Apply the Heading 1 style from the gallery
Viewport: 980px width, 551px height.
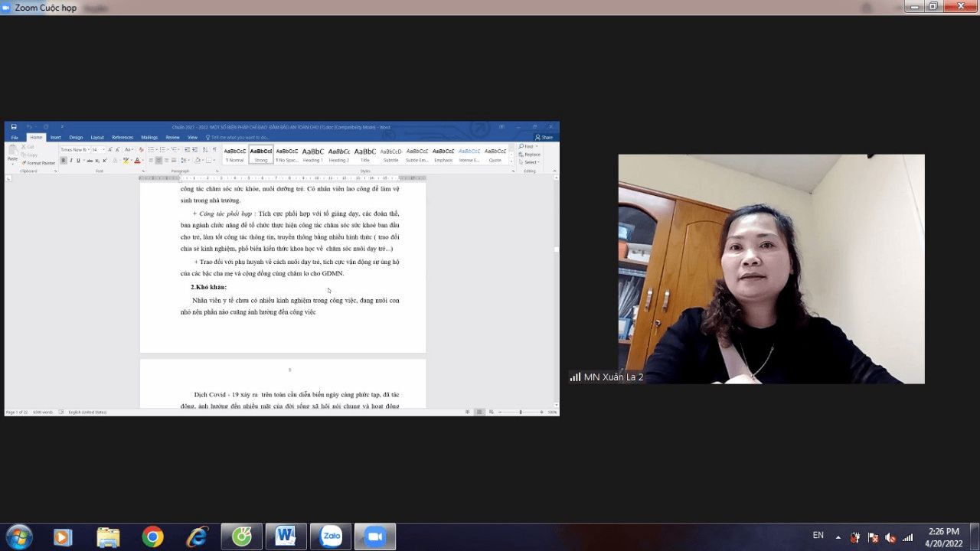312,154
